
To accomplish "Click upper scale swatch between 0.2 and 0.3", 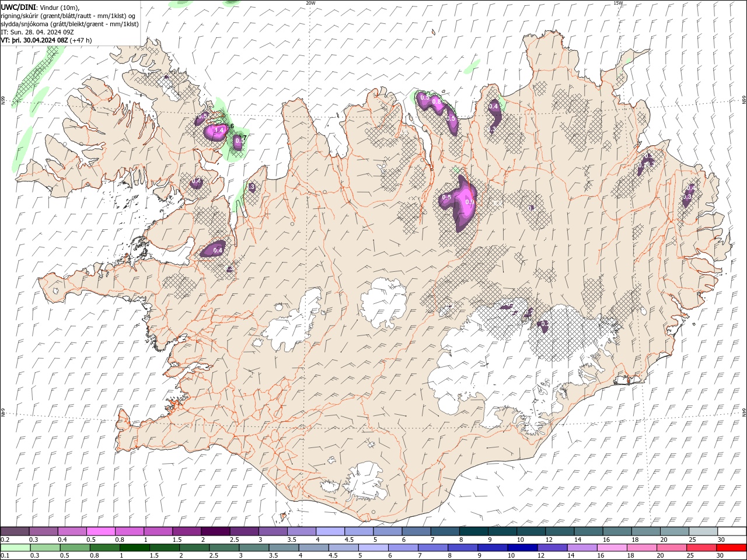I will [15, 531].
